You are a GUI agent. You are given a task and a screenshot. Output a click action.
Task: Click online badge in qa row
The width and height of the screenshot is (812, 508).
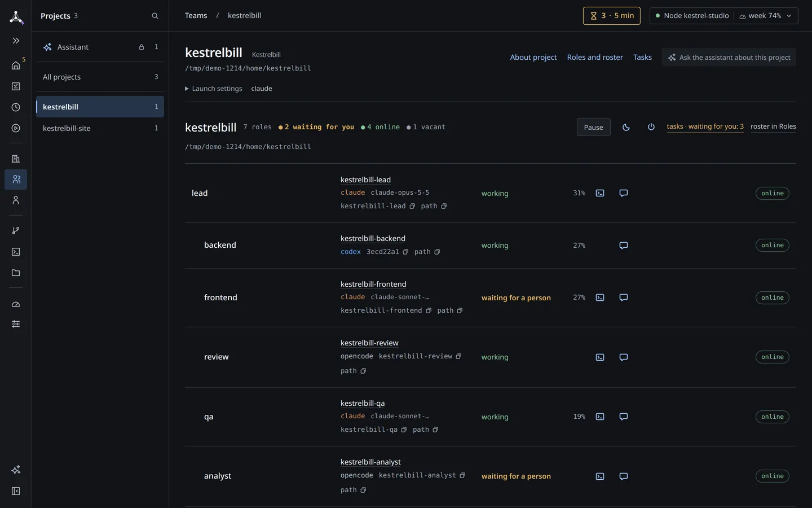772,417
